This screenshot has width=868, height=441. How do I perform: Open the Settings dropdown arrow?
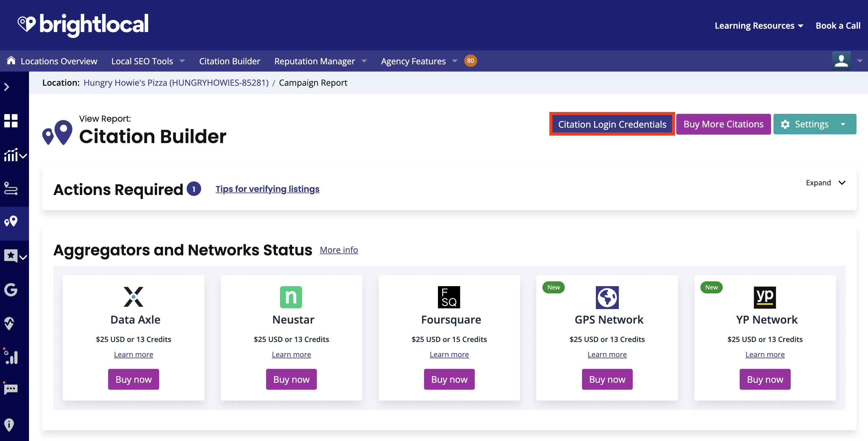pyautogui.click(x=843, y=124)
